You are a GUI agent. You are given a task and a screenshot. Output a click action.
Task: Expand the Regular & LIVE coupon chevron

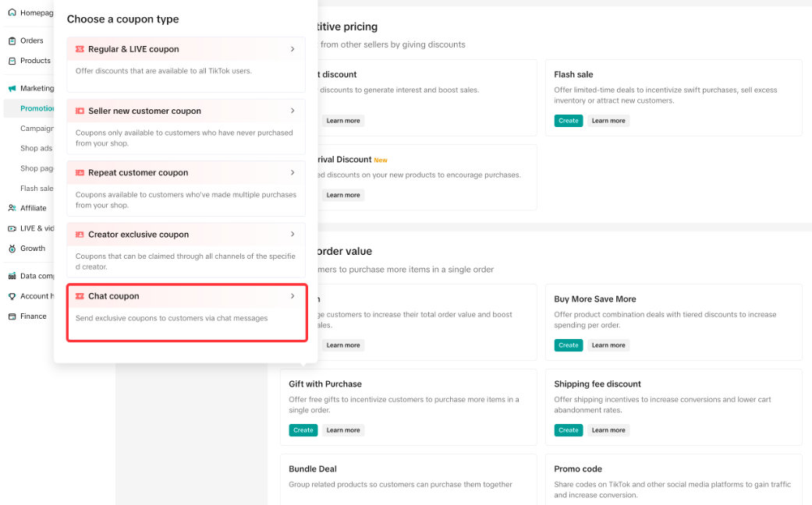(293, 49)
